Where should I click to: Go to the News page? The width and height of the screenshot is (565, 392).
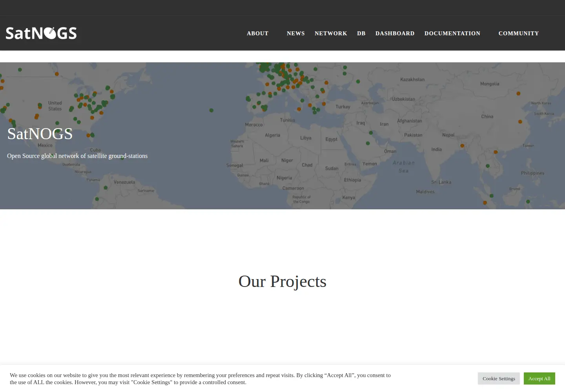296,33
